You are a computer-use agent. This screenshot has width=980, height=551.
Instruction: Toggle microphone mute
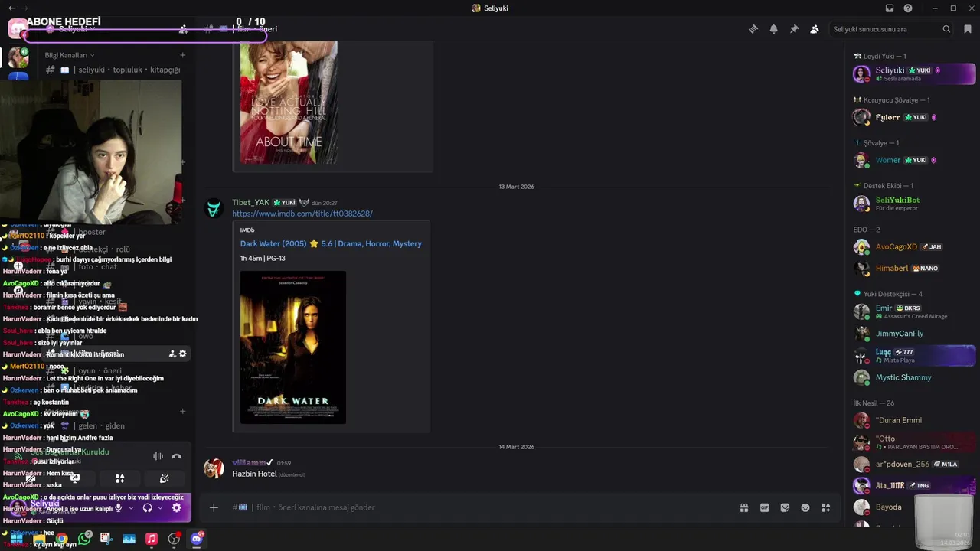(118, 508)
